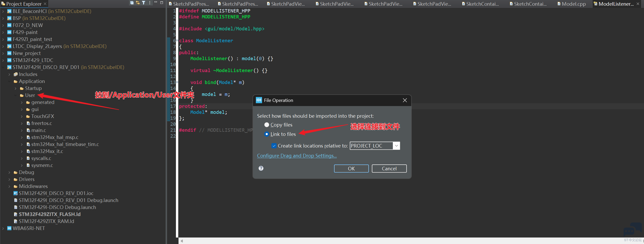The width and height of the screenshot is (644, 244).
Task: Open the Project Explorer filter icon
Action: pyautogui.click(x=143, y=3)
